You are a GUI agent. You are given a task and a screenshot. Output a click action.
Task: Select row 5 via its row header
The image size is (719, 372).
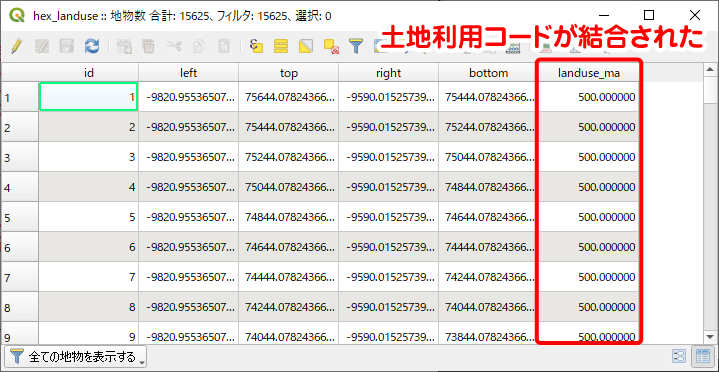pos(20,217)
